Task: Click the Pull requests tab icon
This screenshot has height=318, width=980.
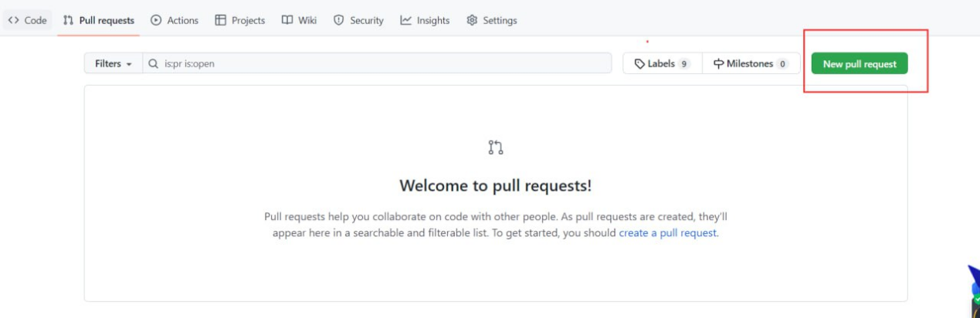Action: [x=69, y=21]
